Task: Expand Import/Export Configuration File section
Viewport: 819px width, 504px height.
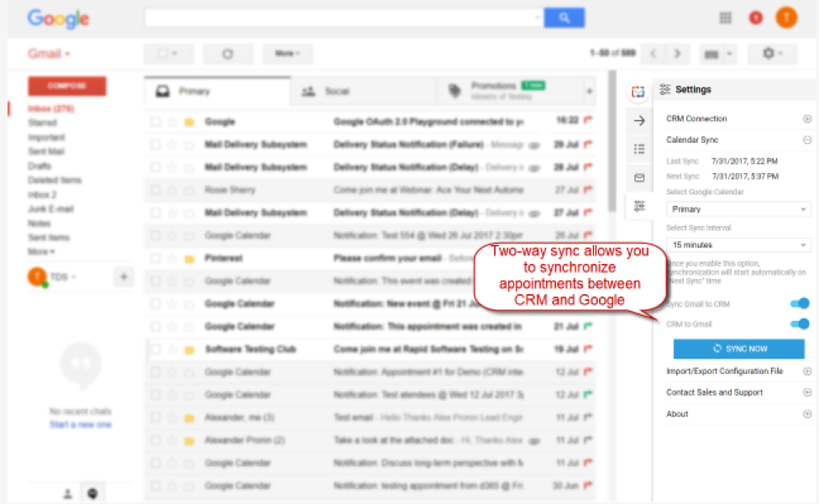Action: (x=807, y=371)
